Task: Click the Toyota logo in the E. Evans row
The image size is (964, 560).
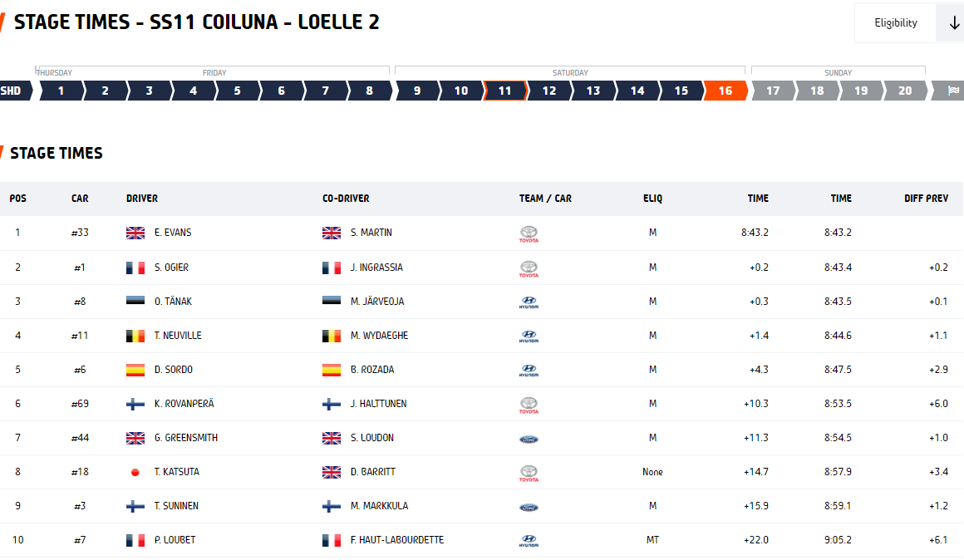Action: (x=529, y=233)
